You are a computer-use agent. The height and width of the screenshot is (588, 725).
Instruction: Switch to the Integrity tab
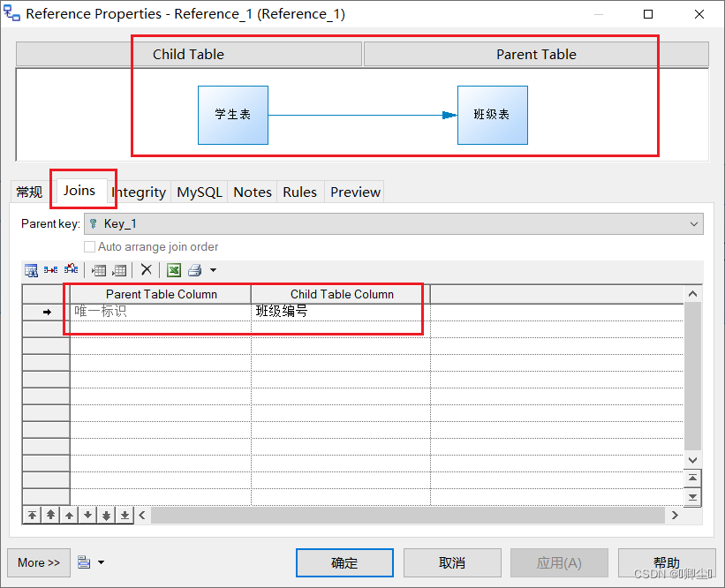click(x=138, y=192)
